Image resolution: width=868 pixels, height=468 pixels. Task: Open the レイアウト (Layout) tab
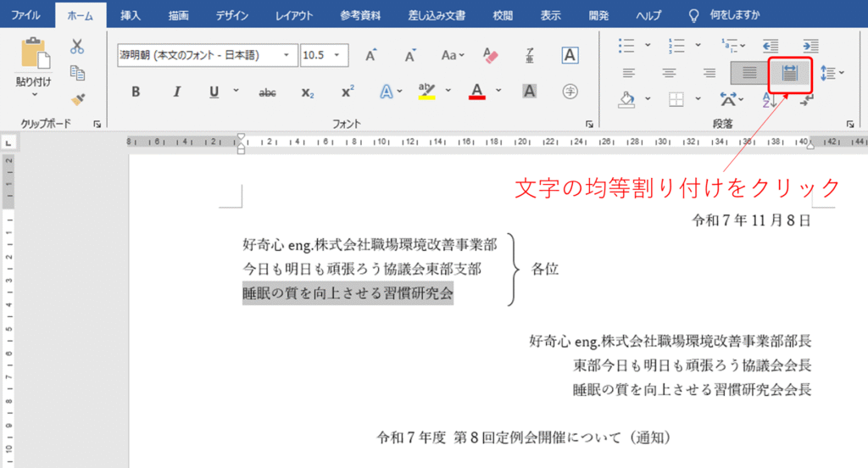tap(295, 14)
